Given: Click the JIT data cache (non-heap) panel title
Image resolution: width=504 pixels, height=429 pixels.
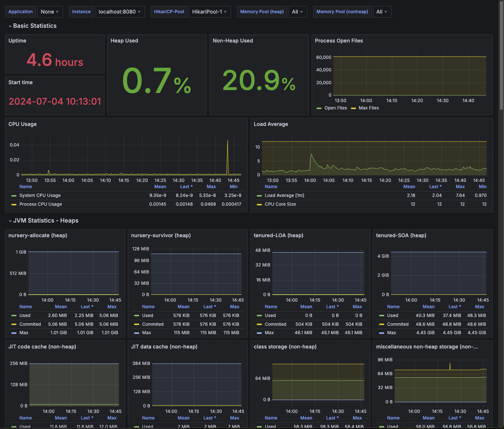Looking at the screenshot, I should [164, 347].
